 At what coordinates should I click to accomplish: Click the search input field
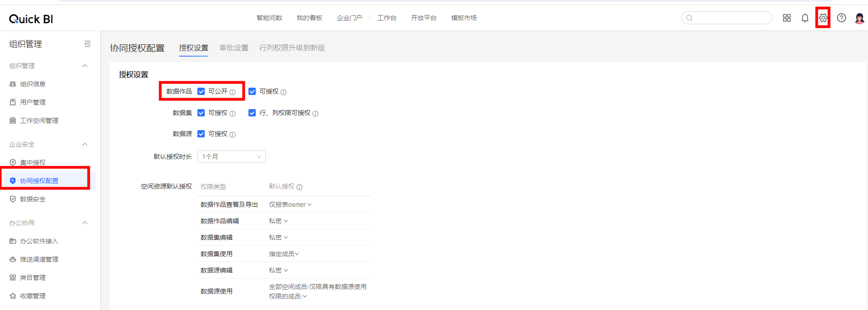point(729,18)
